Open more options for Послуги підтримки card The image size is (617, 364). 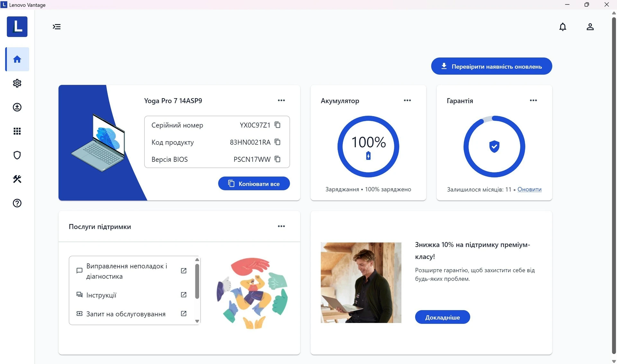[282, 226]
